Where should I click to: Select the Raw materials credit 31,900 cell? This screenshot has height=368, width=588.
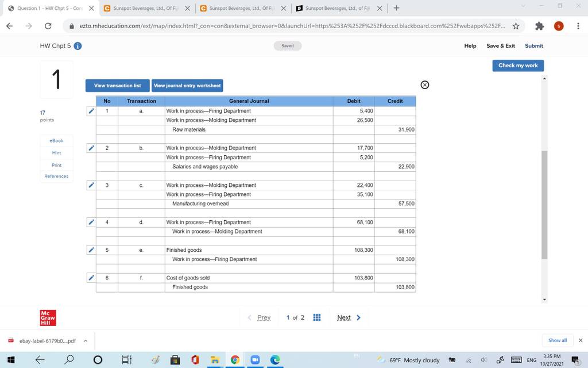(395, 129)
